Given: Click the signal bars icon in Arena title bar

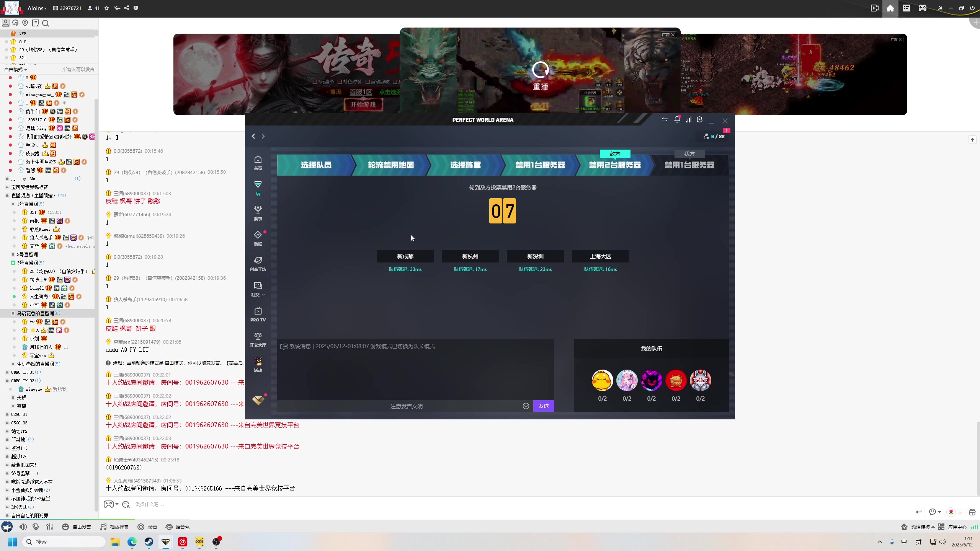Looking at the screenshot, I should (x=689, y=119).
